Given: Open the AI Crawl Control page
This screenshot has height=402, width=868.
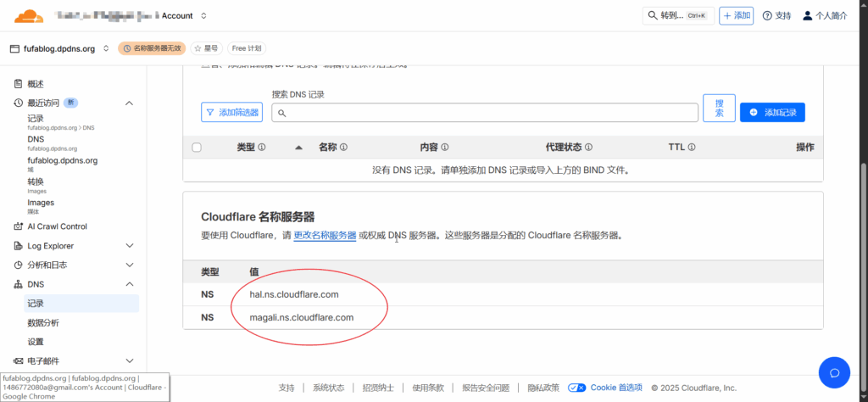Looking at the screenshot, I should [57, 226].
